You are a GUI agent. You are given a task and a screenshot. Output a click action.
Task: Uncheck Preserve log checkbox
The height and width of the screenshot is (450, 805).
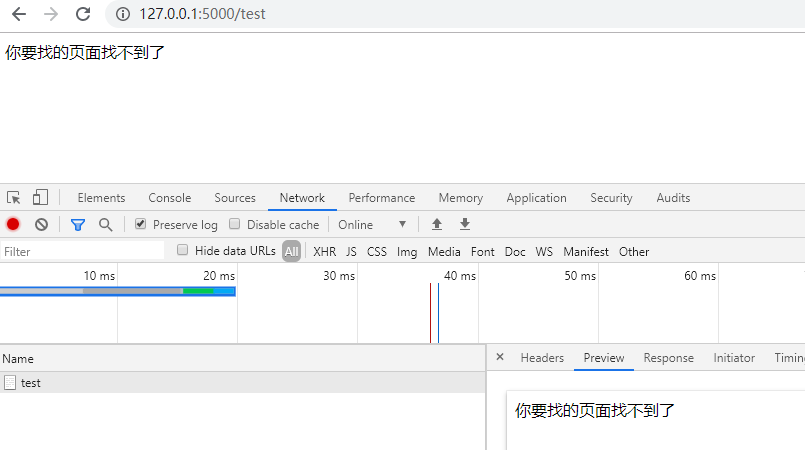[x=140, y=224]
